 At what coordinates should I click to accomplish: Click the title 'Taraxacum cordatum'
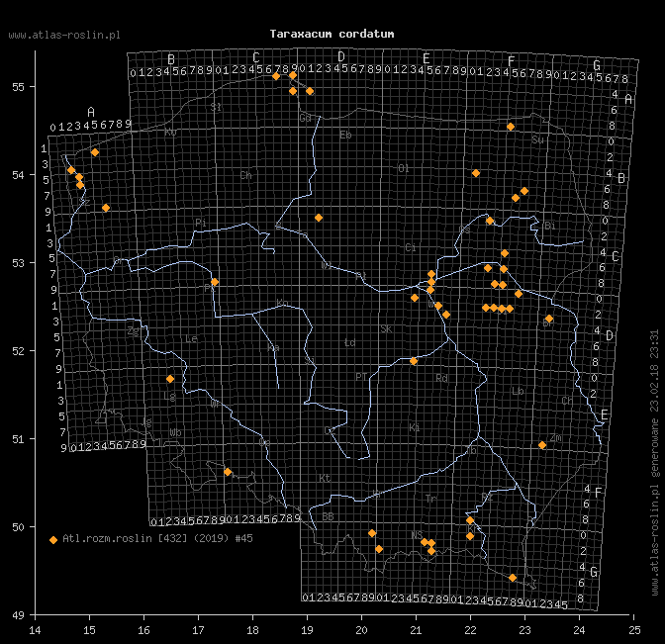pos(332,34)
